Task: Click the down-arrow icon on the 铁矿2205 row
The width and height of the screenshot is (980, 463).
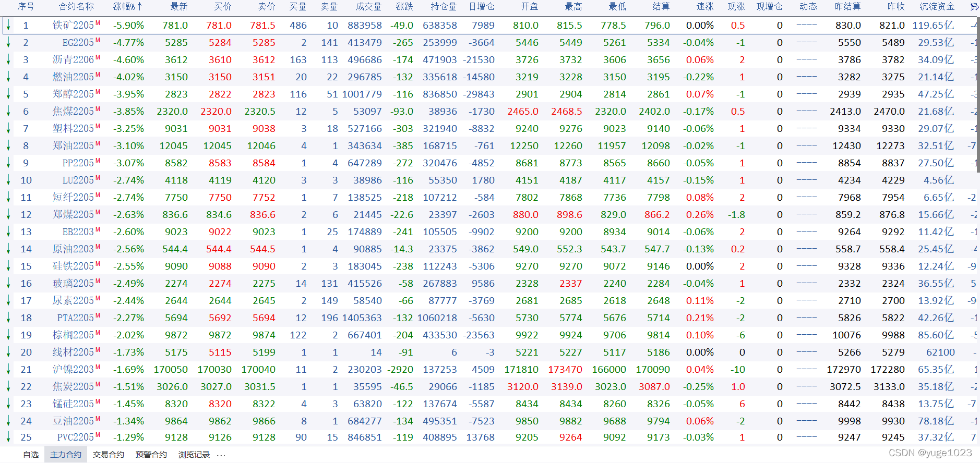Action: pyautogui.click(x=8, y=25)
